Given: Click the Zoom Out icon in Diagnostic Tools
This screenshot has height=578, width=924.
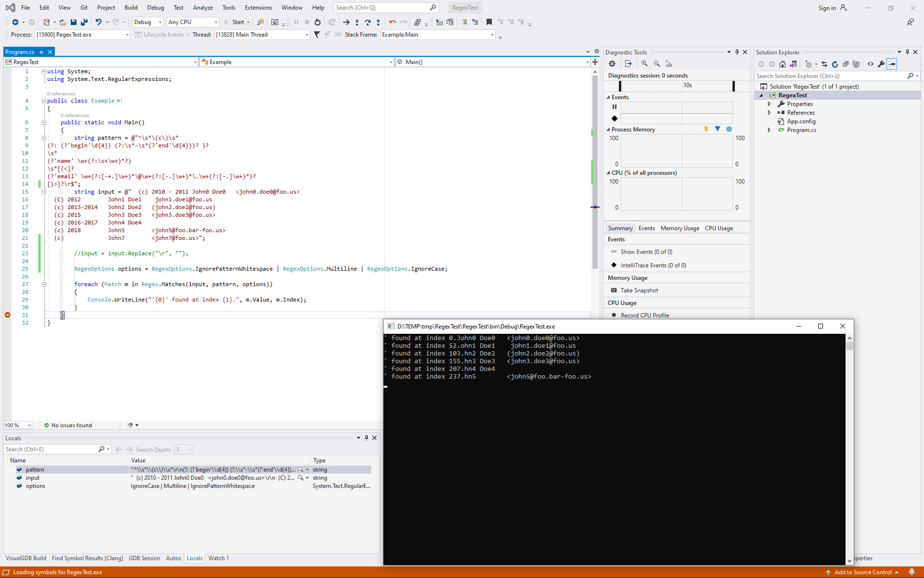Looking at the screenshot, I should (657, 64).
